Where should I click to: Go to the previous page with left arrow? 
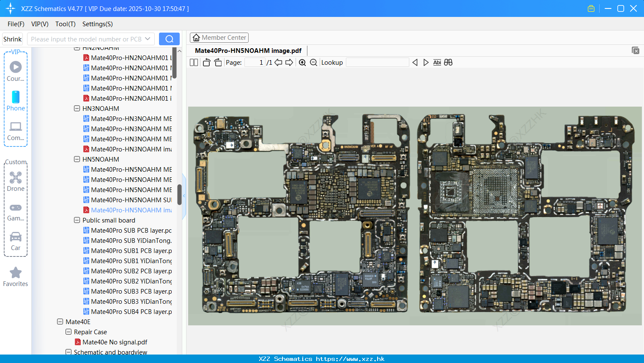point(278,63)
